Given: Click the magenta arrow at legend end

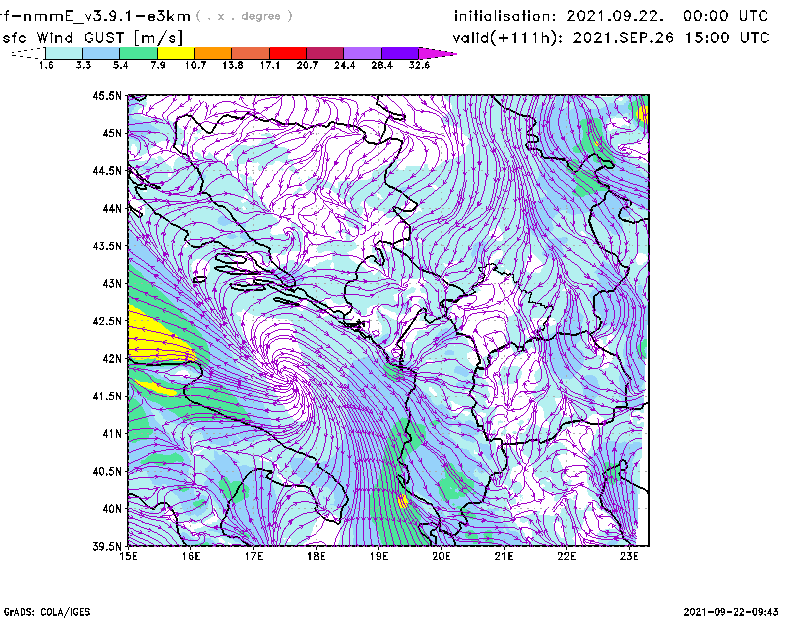Looking at the screenshot, I should click(437, 53).
